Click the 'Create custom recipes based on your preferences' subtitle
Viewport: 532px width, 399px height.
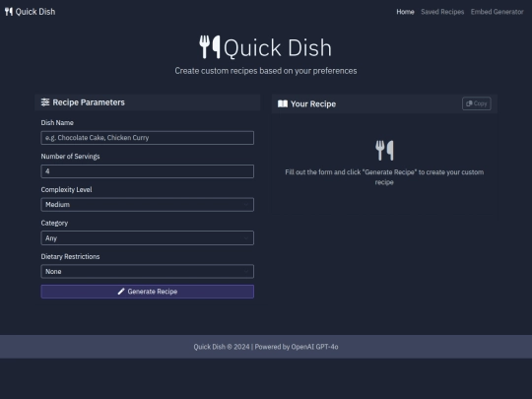pyautogui.click(x=266, y=71)
